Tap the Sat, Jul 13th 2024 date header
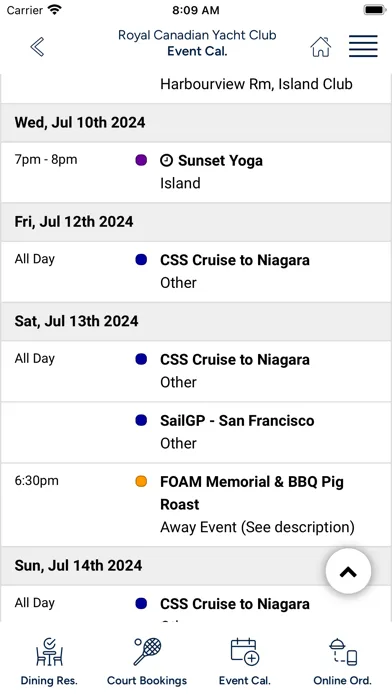The height and width of the screenshot is (696, 392). (x=196, y=321)
